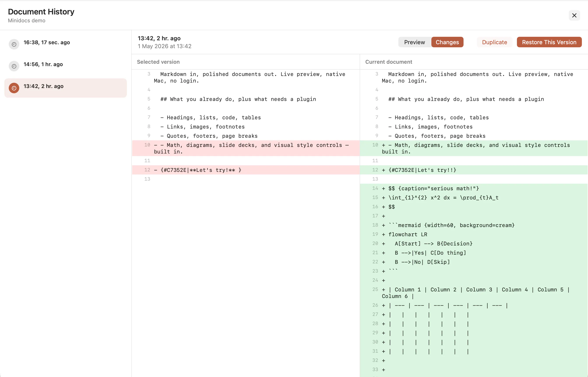The height and width of the screenshot is (377, 588).
Task: Click the added empty table row on line 27
Action: [474, 315]
